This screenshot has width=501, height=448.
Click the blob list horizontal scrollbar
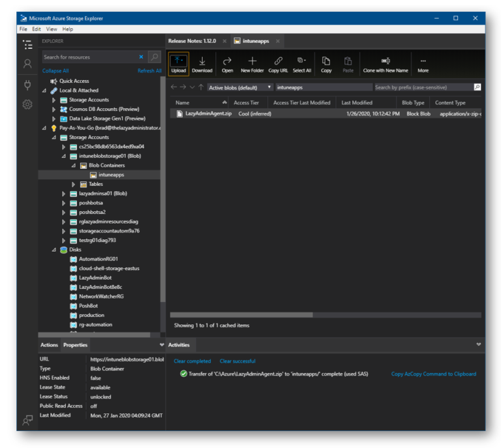[241, 315]
